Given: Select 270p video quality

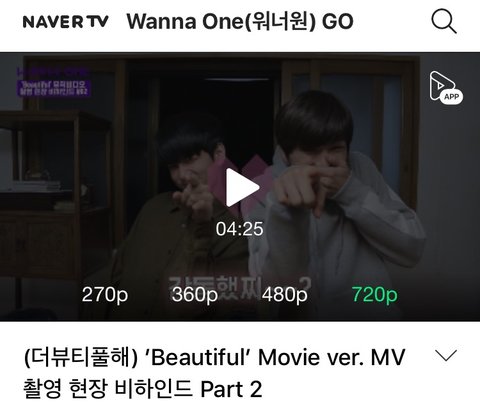Looking at the screenshot, I should tap(105, 295).
